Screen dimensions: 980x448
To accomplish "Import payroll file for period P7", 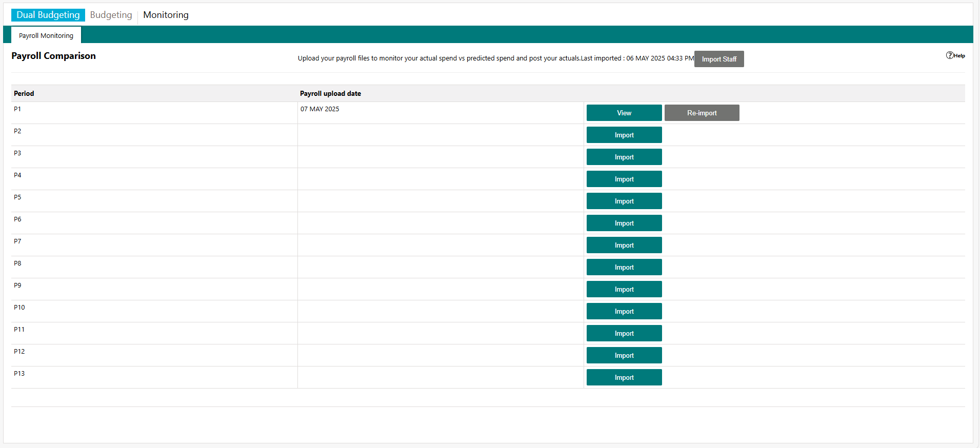I will [624, 245].
